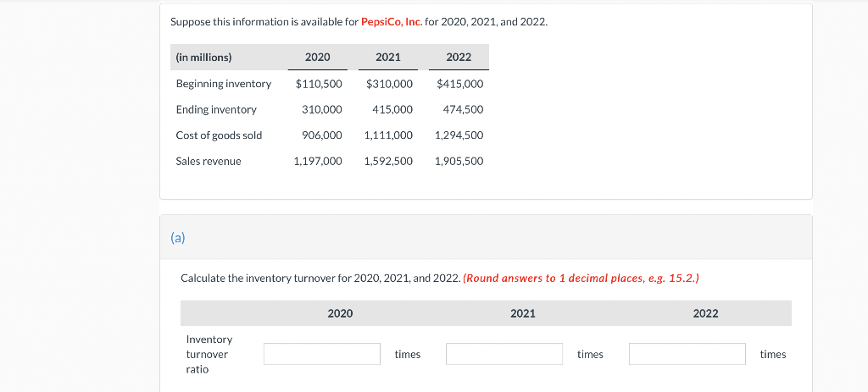Click the 2020 inventory turnover input field
Screen dimensions: 868x392
pyautogui.click(x=321, y=354)
